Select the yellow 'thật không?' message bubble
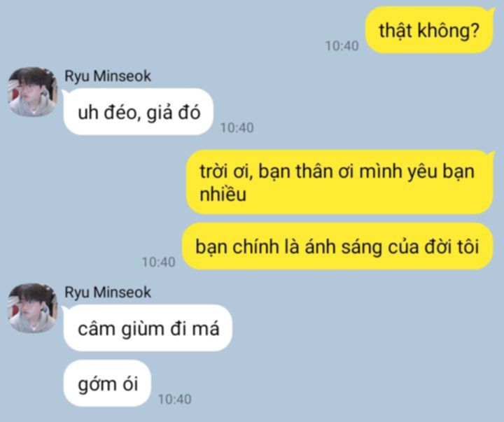 pyautogui.click(x=429, y=30)
